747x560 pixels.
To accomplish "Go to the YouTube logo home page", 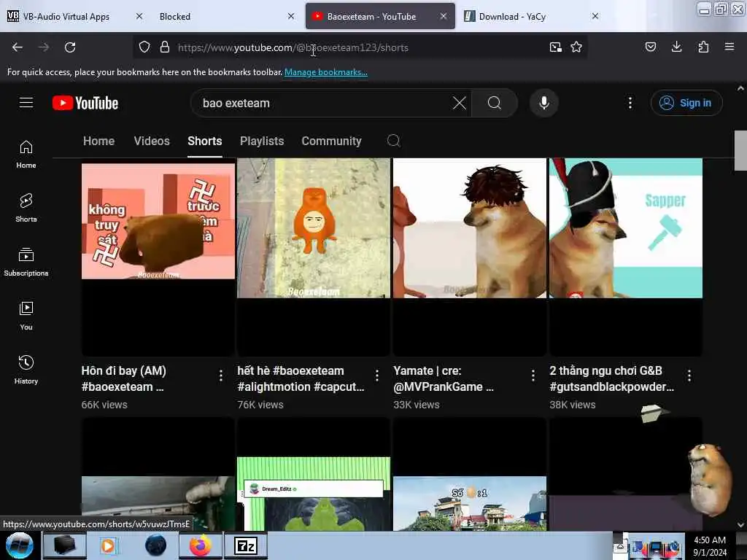I will tap(85, 103).
